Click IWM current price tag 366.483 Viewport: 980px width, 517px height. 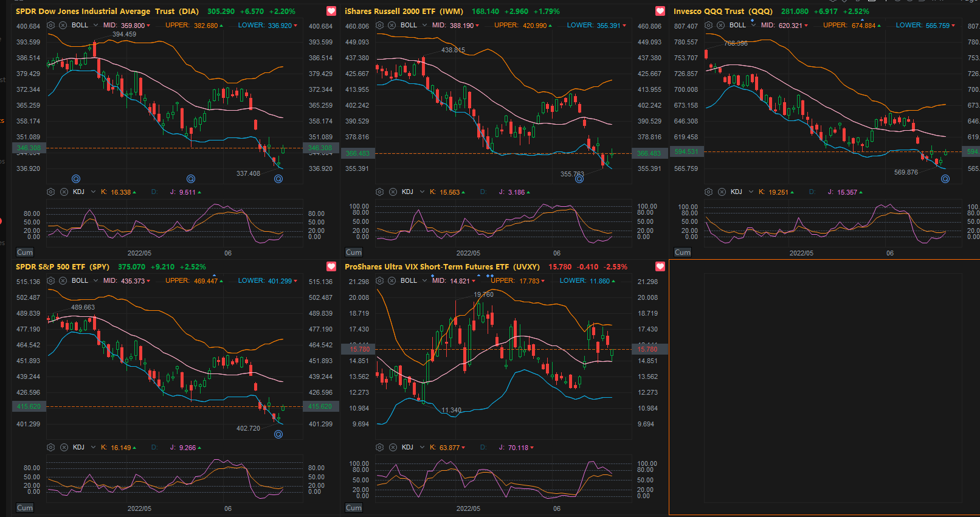pos(357,153)
